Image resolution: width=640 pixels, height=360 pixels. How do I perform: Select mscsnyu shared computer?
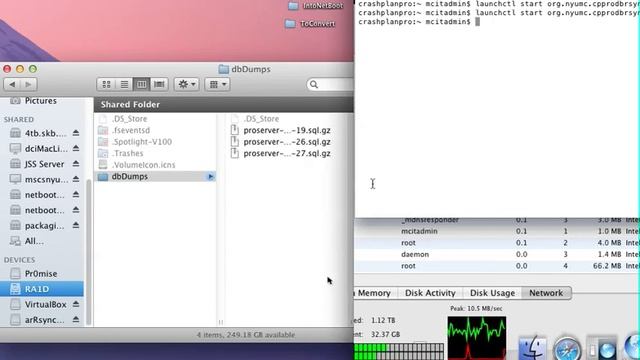tap(46, 180)
